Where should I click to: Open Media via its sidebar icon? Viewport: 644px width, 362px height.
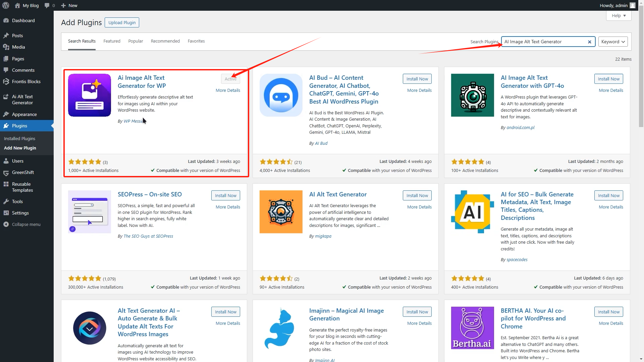(x=6, y=47)
